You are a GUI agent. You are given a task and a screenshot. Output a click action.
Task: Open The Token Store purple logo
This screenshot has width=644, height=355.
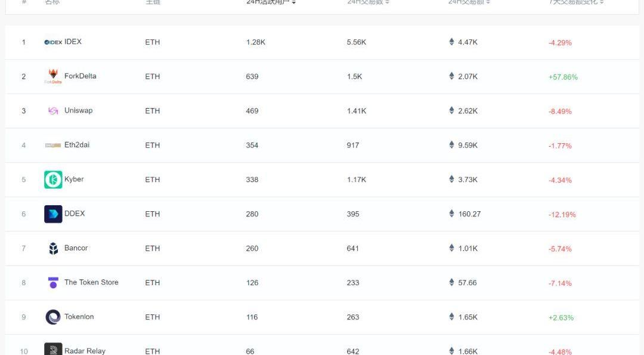(53, 283)
